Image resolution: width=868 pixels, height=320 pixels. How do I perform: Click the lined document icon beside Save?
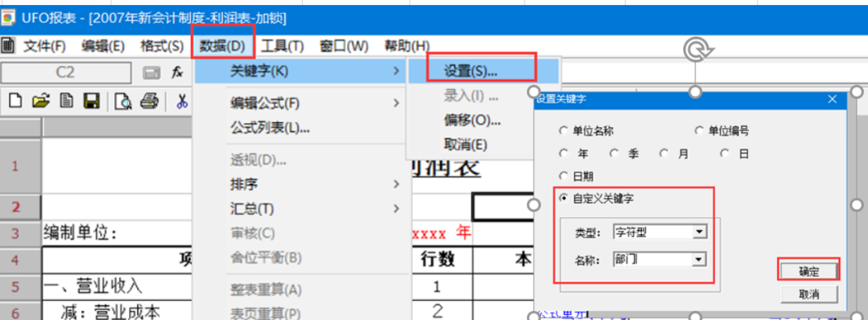pyautogui.click(x=67, y=101)
